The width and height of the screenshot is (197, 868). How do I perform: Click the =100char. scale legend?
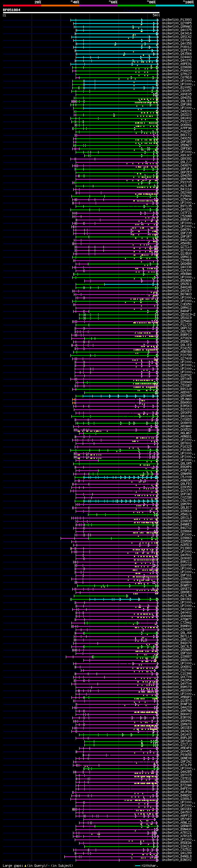coord(147,866)
